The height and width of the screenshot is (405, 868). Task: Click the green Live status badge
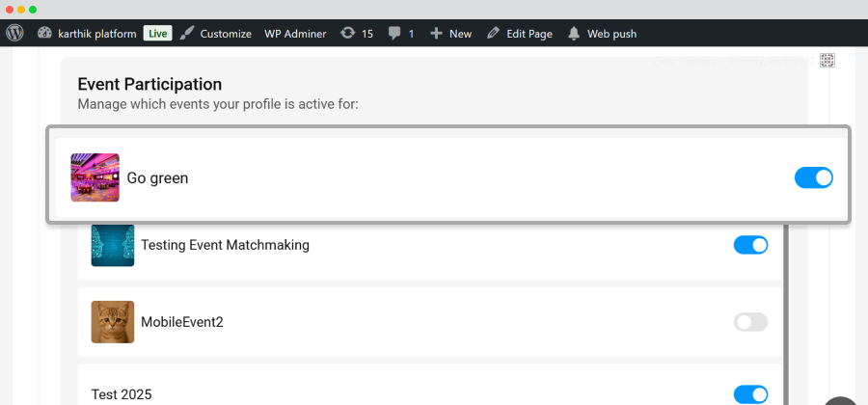pos(158,33)
